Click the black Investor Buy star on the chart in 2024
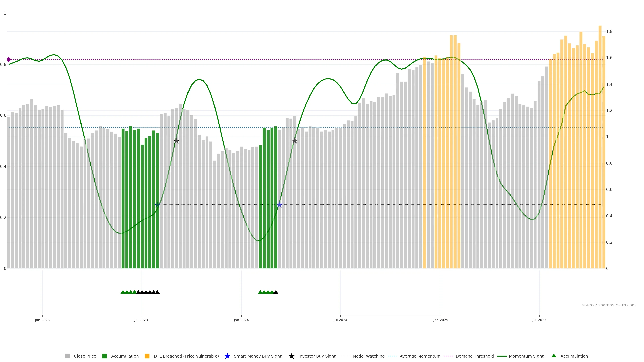Image resolution: width=644 pixels, height=362 pixels. pos(295,141)
